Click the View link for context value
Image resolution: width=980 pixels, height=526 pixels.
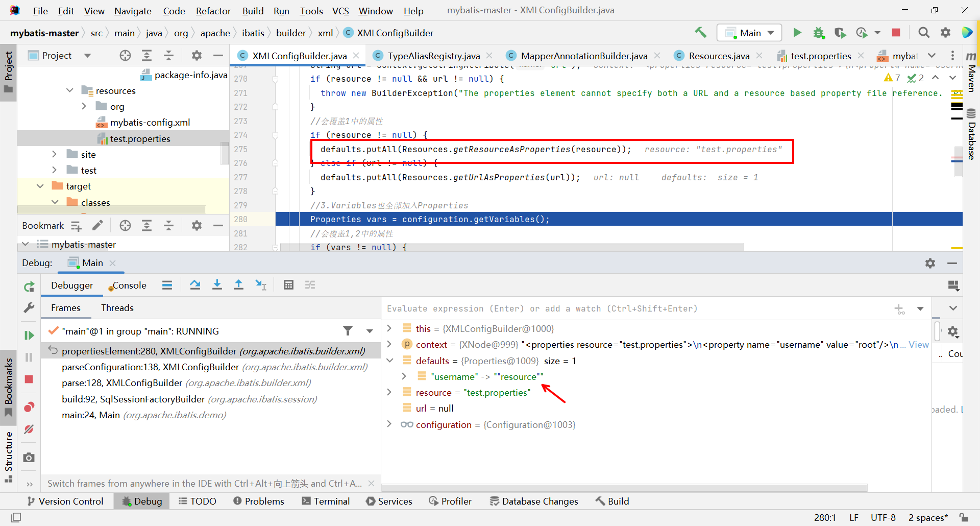pos(918,344)
